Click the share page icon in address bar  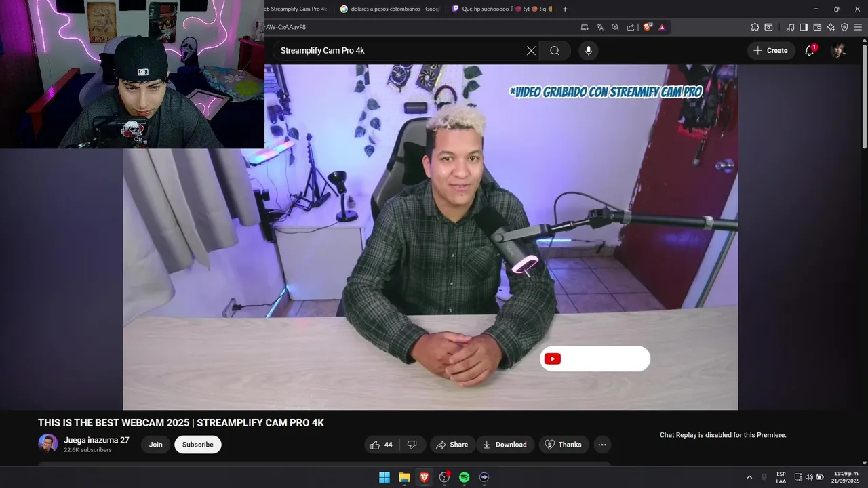click(x=631, y=27)
